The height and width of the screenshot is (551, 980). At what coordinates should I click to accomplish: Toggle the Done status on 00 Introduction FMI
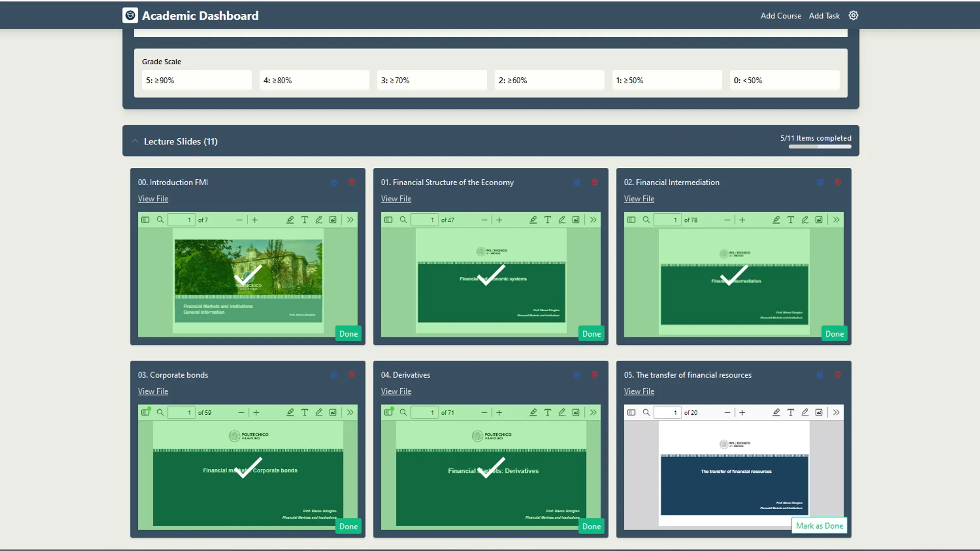(x=348, y=333)
